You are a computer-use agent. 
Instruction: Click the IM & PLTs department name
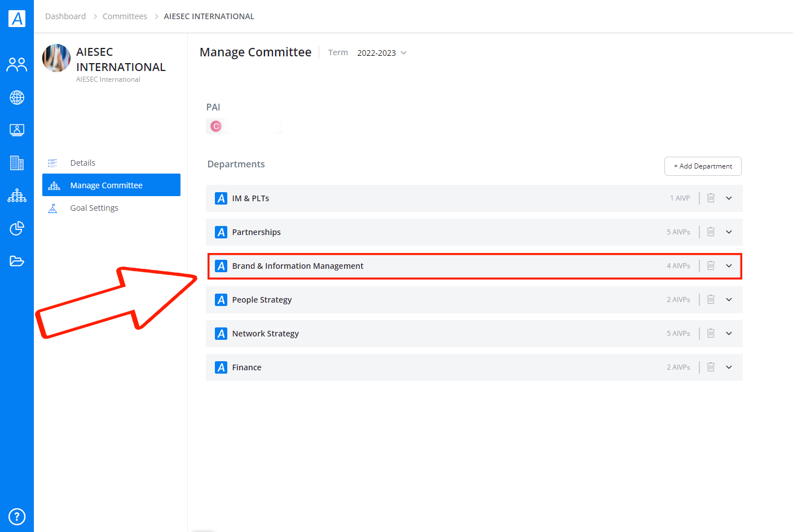250,198
